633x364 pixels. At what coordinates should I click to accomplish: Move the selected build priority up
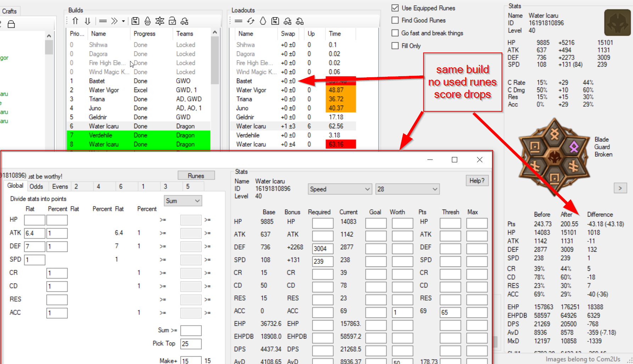click(x=75, y=21)
